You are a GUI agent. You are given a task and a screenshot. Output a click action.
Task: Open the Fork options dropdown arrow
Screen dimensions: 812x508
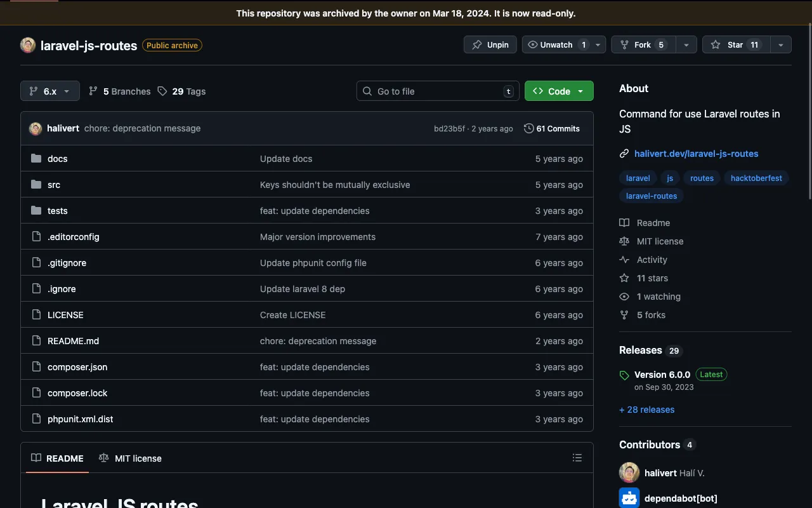click(686, 44)
